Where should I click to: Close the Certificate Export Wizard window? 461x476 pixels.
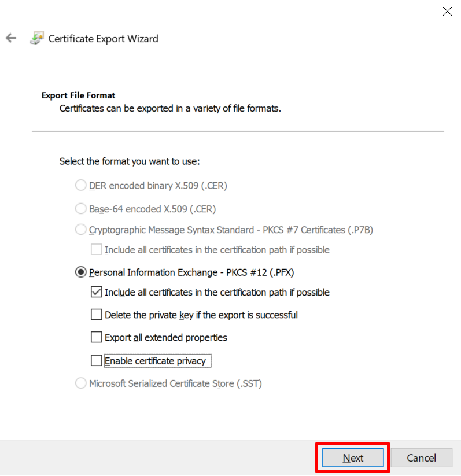coord(447,12)
